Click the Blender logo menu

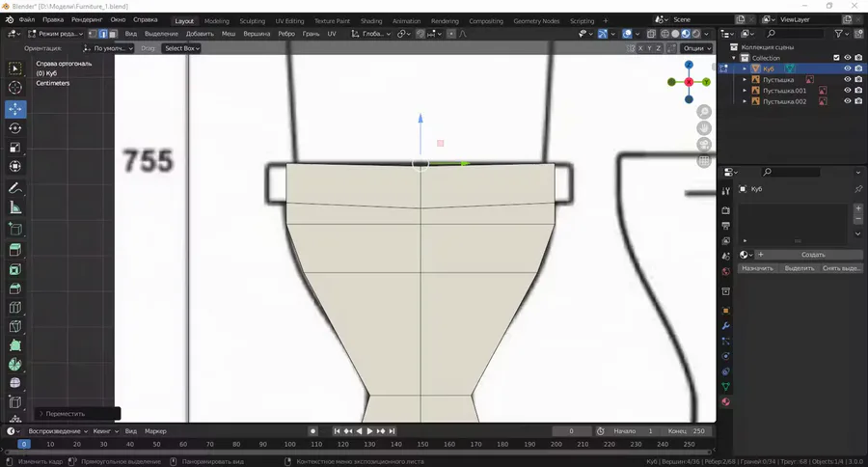[10, 20]
